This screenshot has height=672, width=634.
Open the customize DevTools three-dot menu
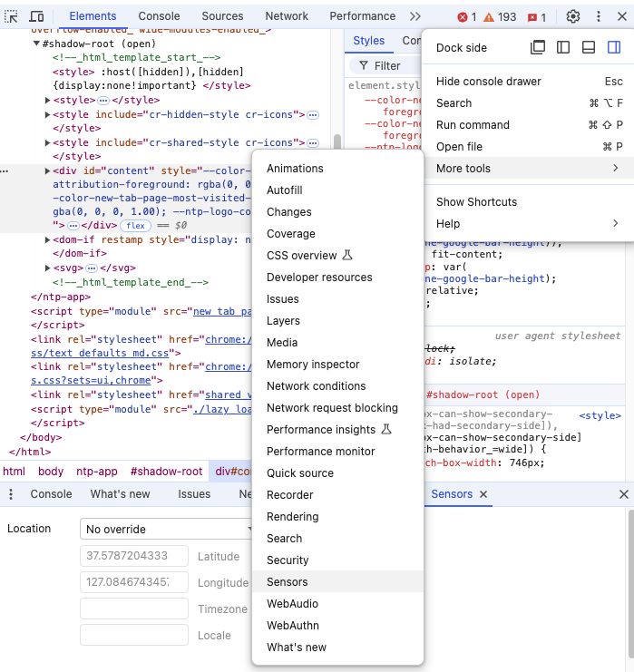click(598, 16)
